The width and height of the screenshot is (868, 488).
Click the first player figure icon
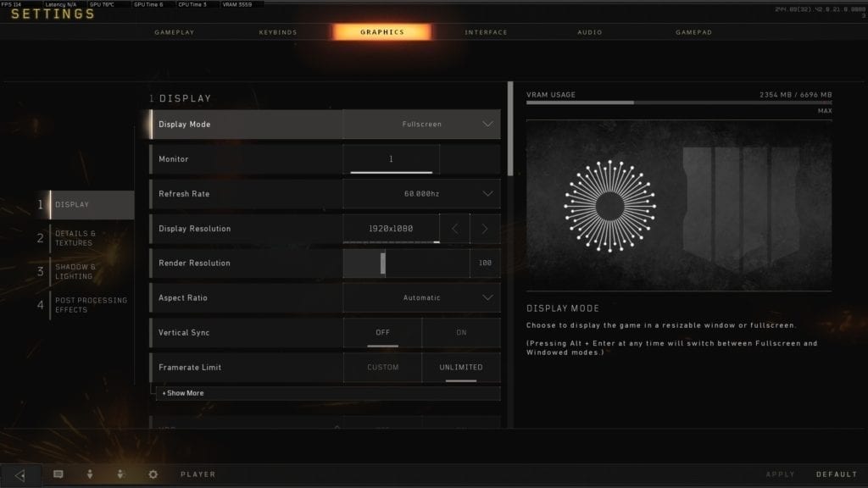tap(90, 474)
